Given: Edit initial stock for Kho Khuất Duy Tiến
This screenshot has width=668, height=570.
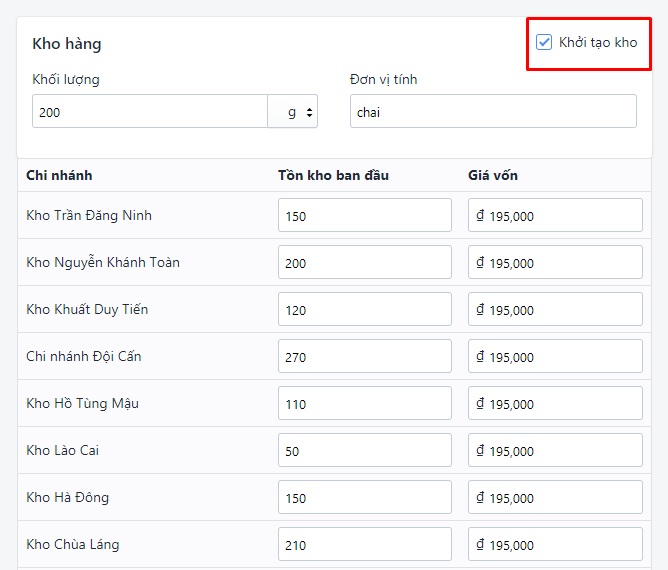Looking at the screenshot, I should (x=365, y=309).
